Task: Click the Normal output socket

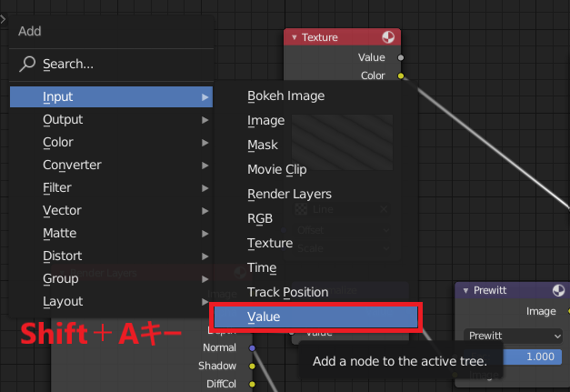Action: click(x=253, y=348)
